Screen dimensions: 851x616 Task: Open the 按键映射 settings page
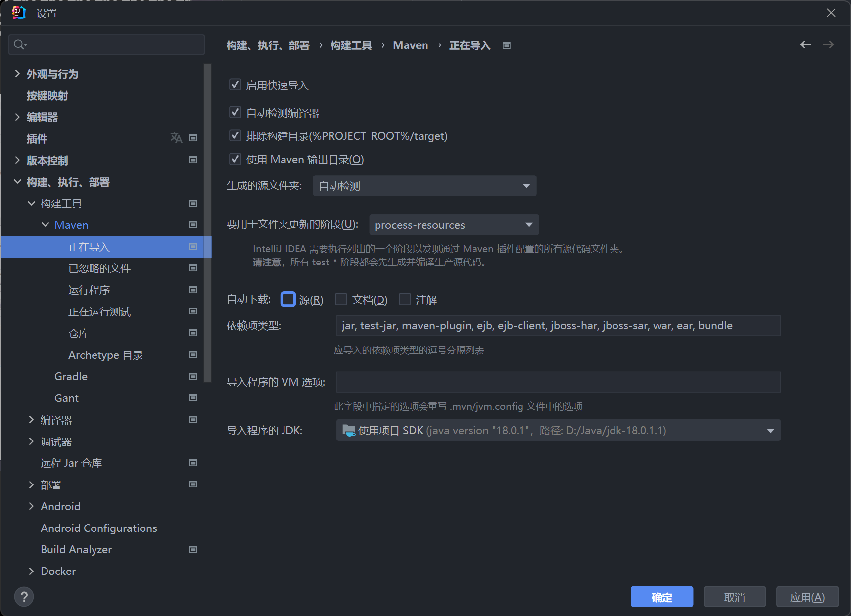point(47,95)
